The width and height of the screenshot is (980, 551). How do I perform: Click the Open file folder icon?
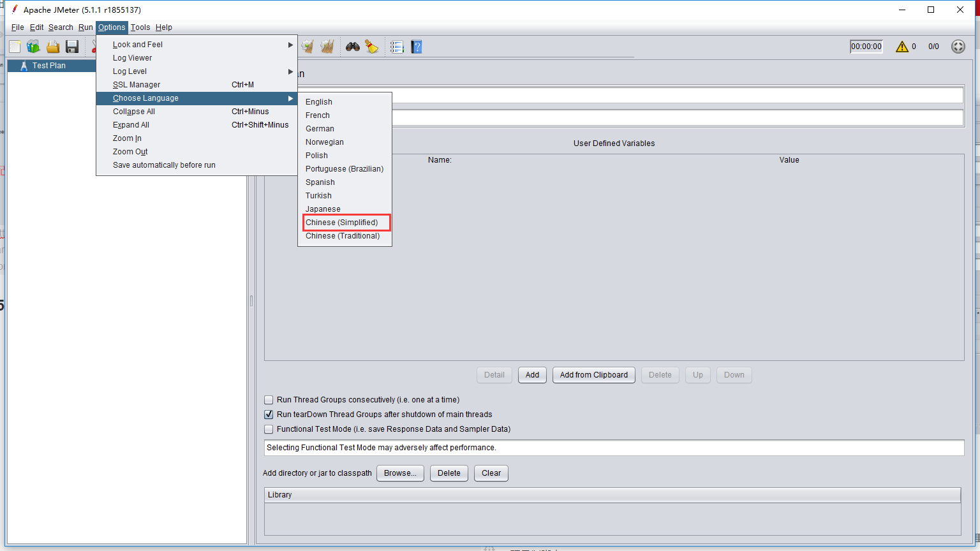[53, 47]
